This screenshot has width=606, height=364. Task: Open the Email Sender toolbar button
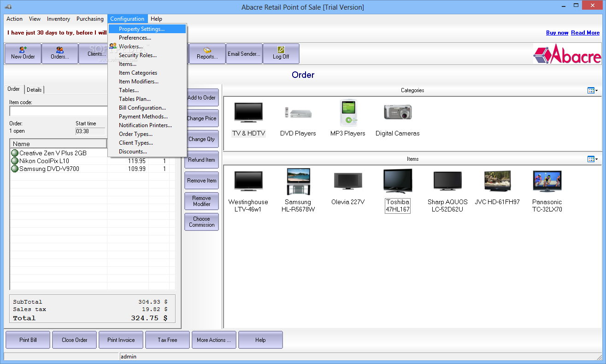point(244,53)
